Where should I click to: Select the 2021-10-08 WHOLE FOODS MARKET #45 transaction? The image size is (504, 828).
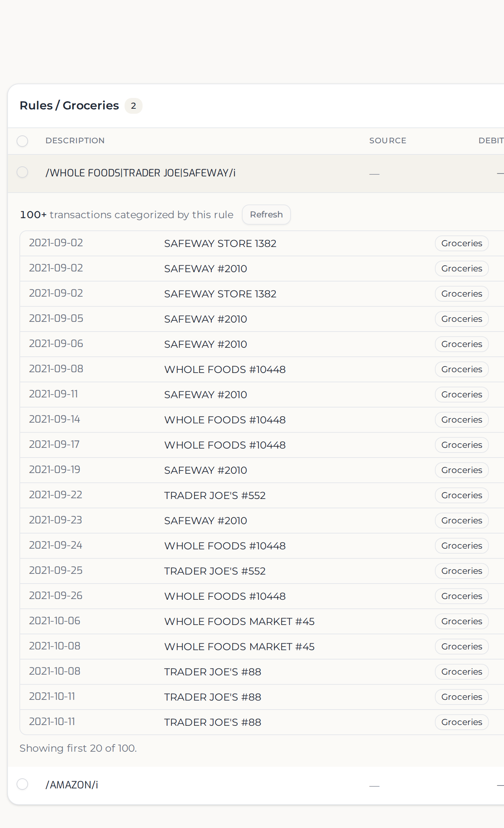(262, 647)
